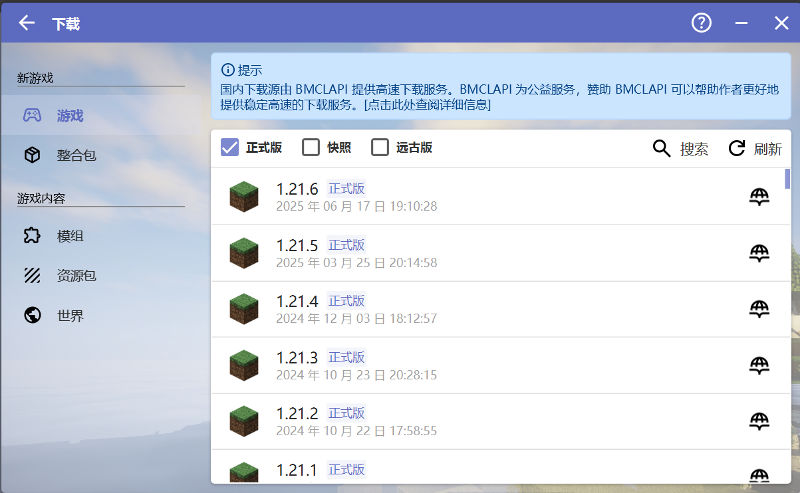Click the grass block icon for 1.21.6
Viewport: 800px width, 493px height.
point(244,196)
